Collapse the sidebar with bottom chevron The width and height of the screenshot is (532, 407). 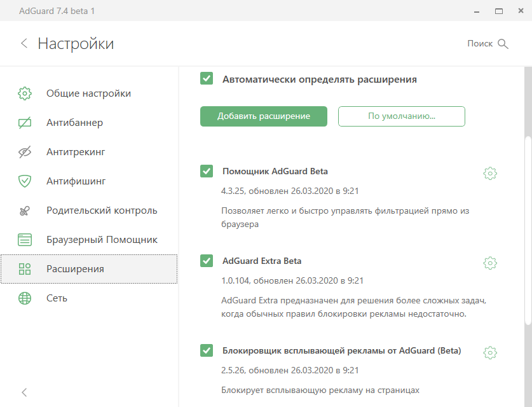(x=24, y=392)
